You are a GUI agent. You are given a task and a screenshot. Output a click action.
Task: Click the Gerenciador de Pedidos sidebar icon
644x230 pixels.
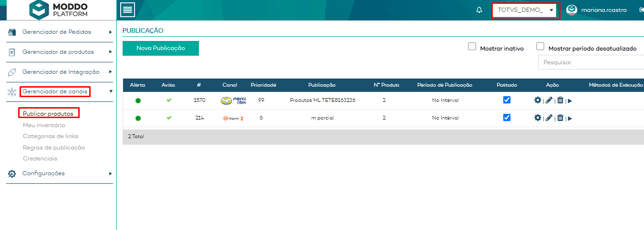(x=12, y=32)
